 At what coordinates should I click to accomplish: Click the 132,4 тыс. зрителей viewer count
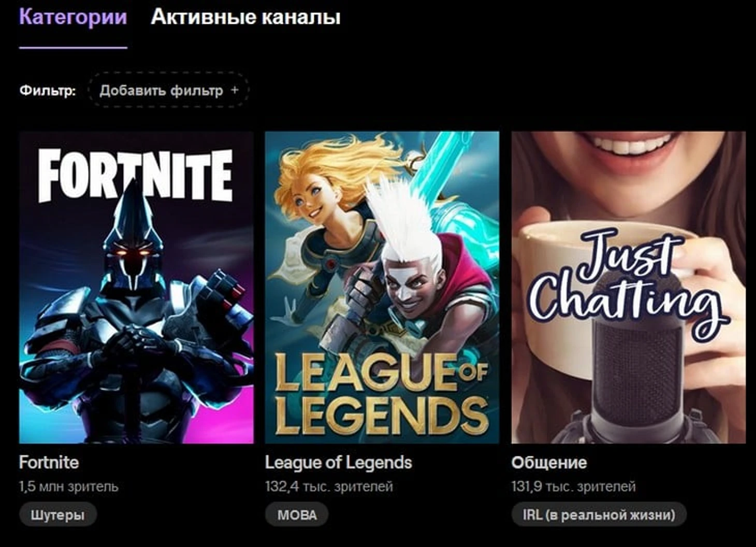tap(329, 487)
